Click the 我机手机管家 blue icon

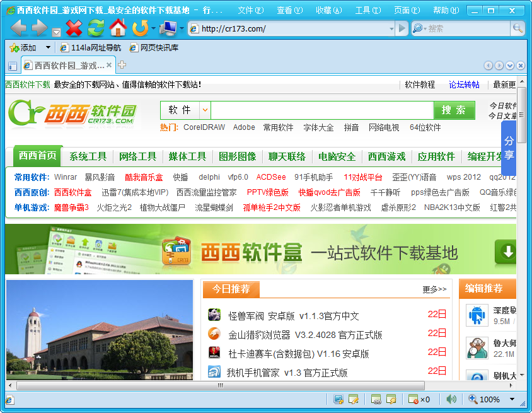click(x=214, y=371)
